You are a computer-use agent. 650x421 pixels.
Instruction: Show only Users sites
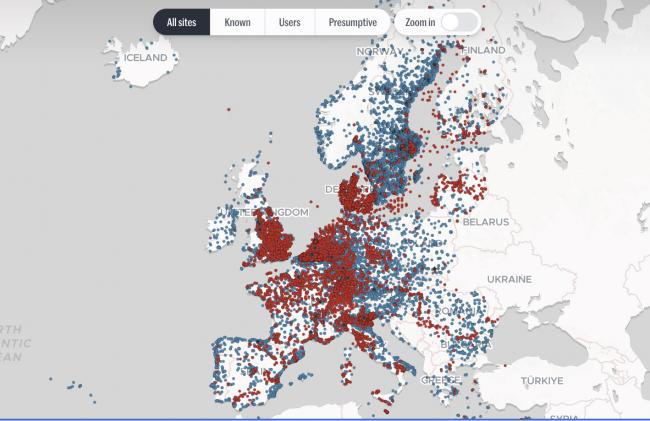[290, 21]
